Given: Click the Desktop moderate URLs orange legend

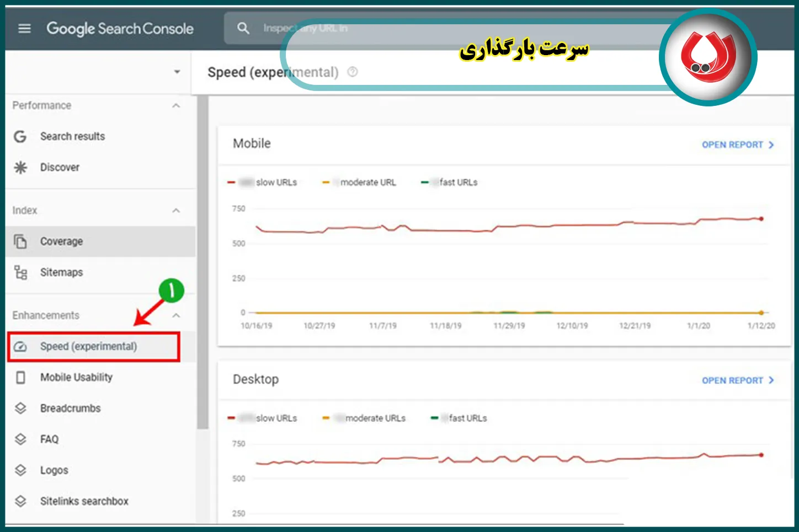Looking at the screenshot, I should click(x=364, y=418).
